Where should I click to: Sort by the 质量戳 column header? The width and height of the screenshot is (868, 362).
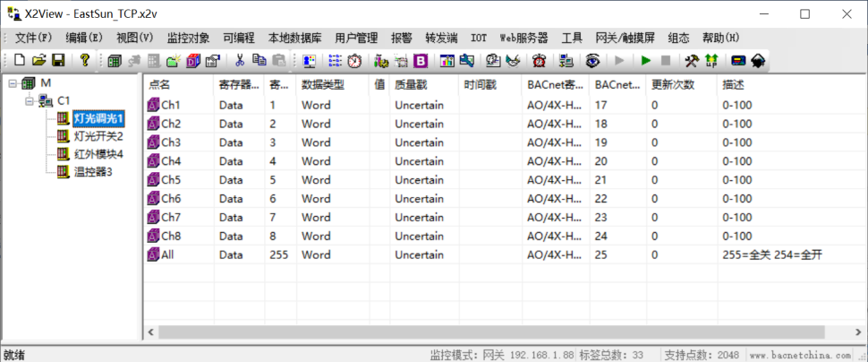[424, 85]
